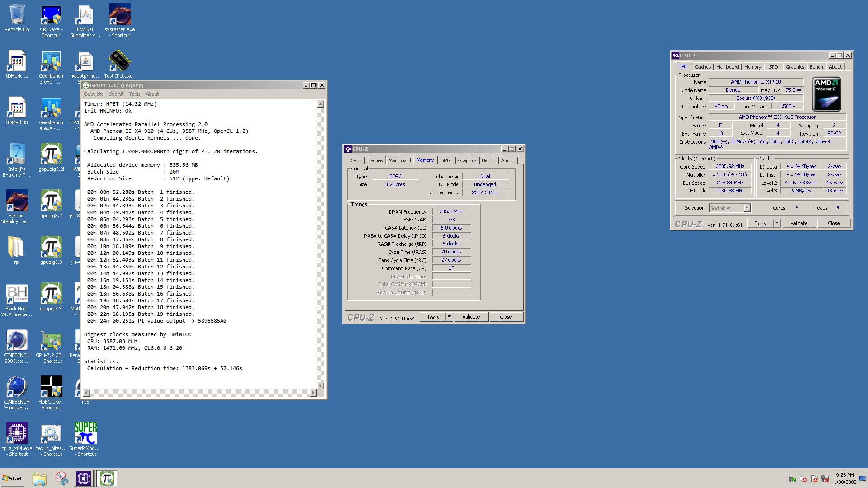Open System Stability Tester desktop icon

point(17,207)
